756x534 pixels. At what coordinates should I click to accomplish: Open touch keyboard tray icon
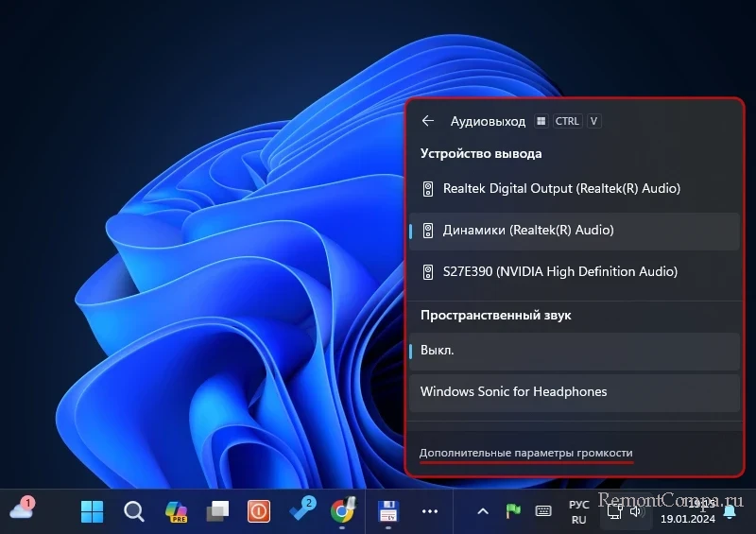pyautogui.click(x=543, y=510)
